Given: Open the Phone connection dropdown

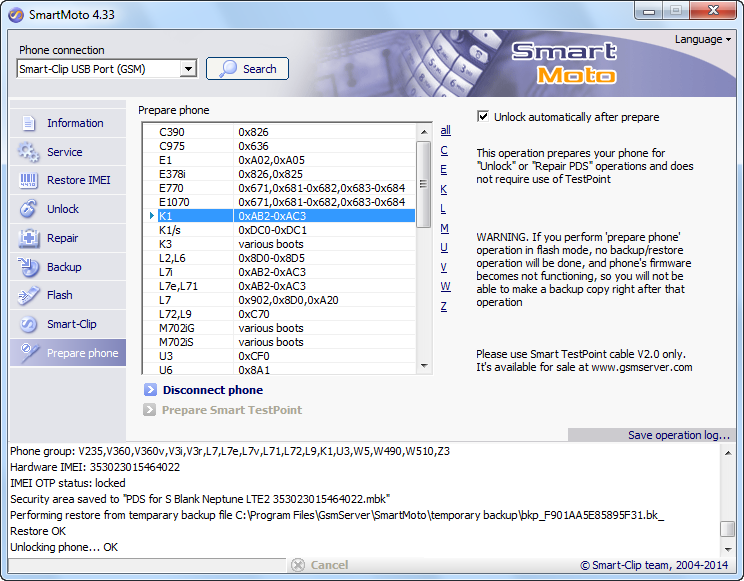Looking at the screenshot, I should tap(188, 69).
